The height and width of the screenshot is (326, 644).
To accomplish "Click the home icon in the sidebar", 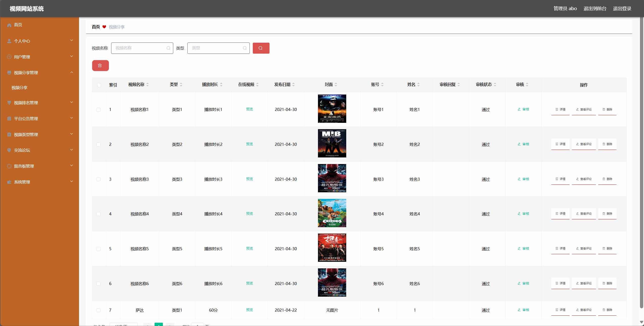I will [x=9, y=25].
